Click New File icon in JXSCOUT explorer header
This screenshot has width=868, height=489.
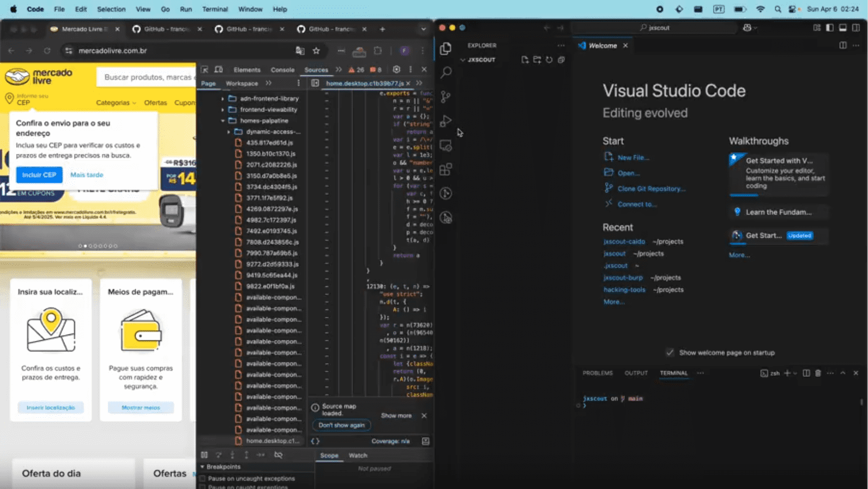tap(525, 60)
